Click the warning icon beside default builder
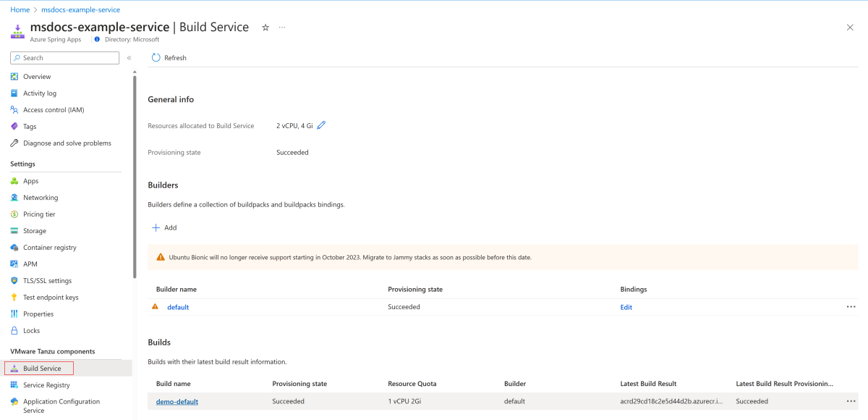Screen dimensions: 868x420 [155, 307]
